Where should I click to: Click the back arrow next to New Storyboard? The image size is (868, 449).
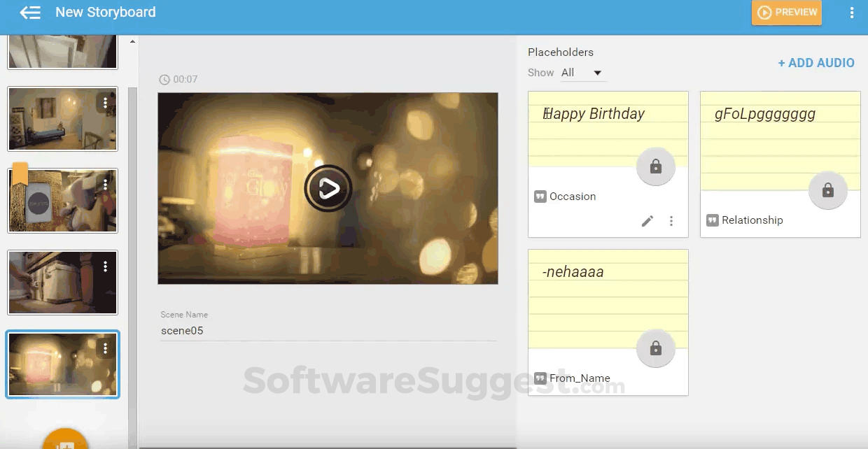click(29, 12)
